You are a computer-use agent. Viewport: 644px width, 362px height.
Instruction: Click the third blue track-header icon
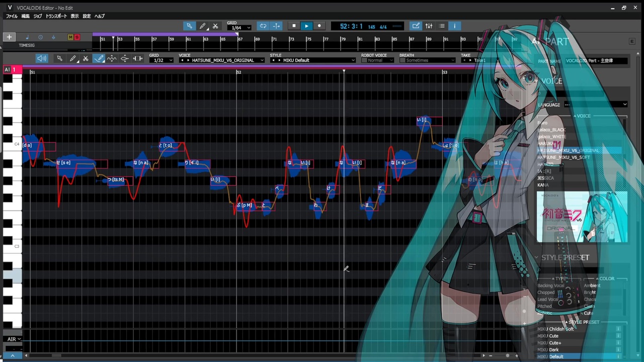(x=53, y=37)
